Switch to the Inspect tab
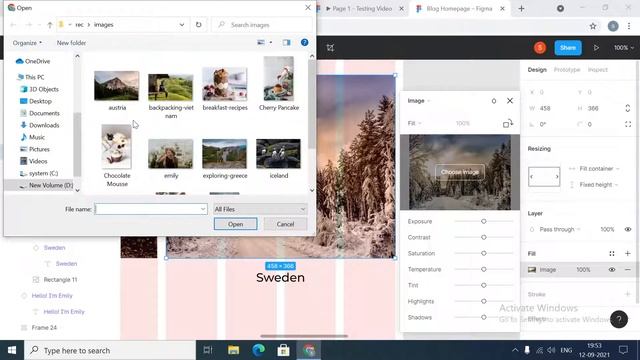640x360 pixels. tap(598, 70)
